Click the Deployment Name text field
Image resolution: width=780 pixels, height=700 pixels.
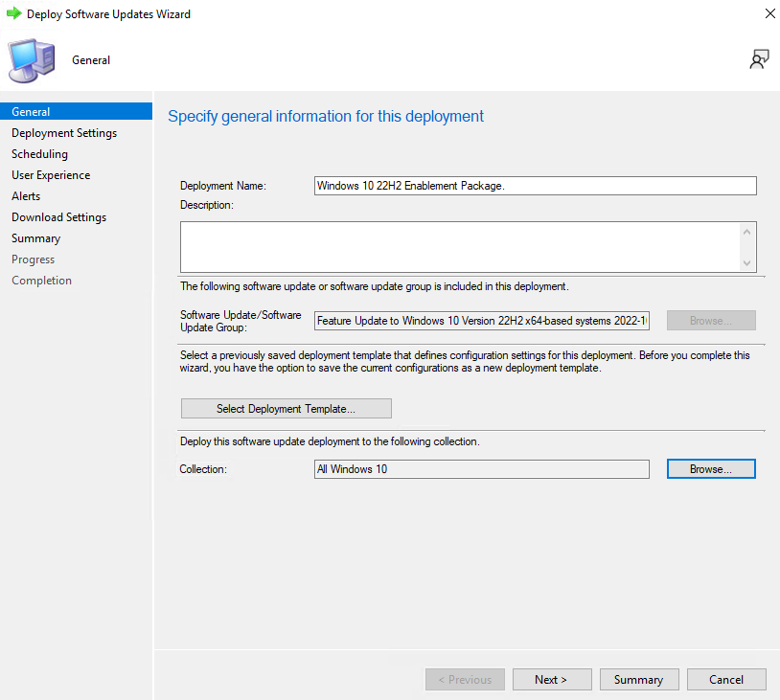click(536, 186)
